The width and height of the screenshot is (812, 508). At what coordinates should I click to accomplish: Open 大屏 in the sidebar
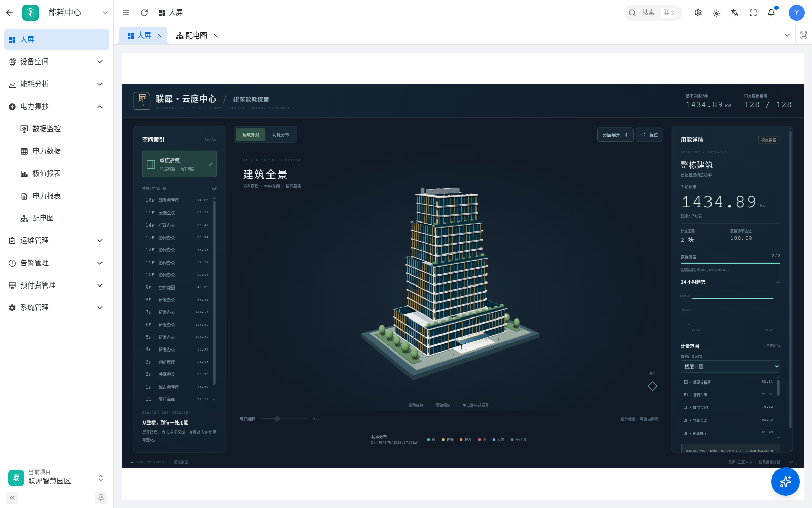click(x=56, y=40)
